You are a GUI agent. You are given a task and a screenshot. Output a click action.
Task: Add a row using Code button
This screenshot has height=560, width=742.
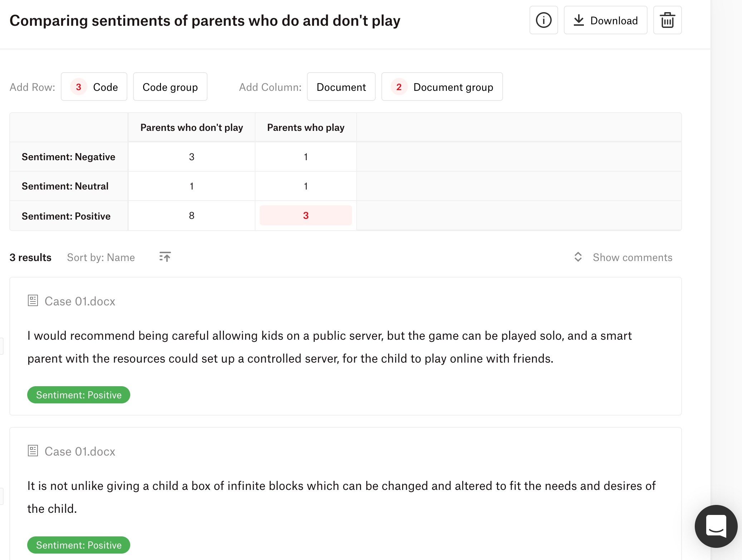coord(94,87)
